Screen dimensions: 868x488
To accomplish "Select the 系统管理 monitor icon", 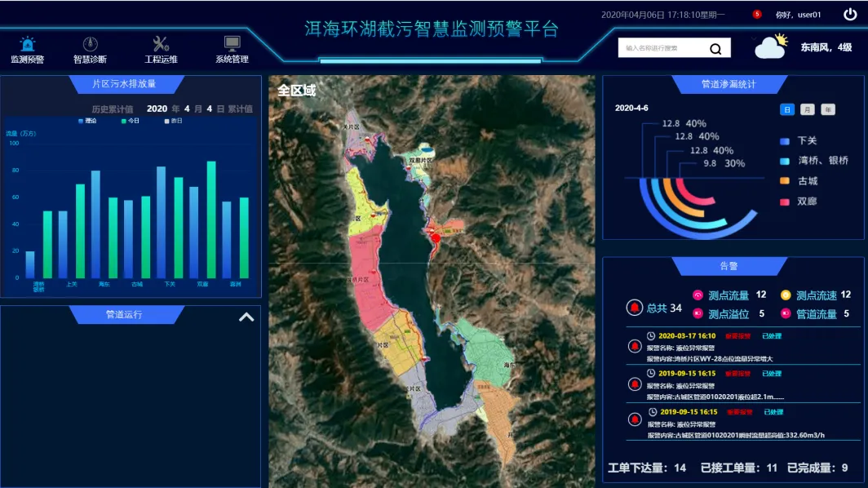I will (232, 44).
